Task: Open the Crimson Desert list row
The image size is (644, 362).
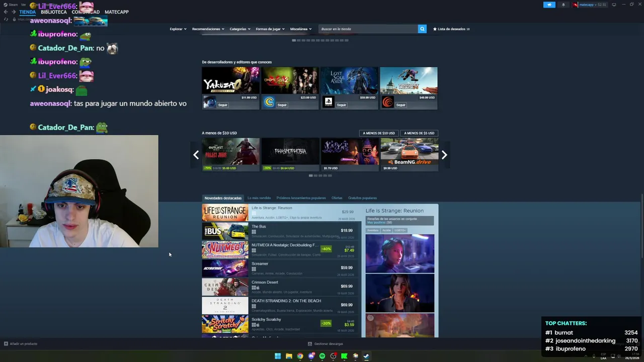Action: point(281,287)
